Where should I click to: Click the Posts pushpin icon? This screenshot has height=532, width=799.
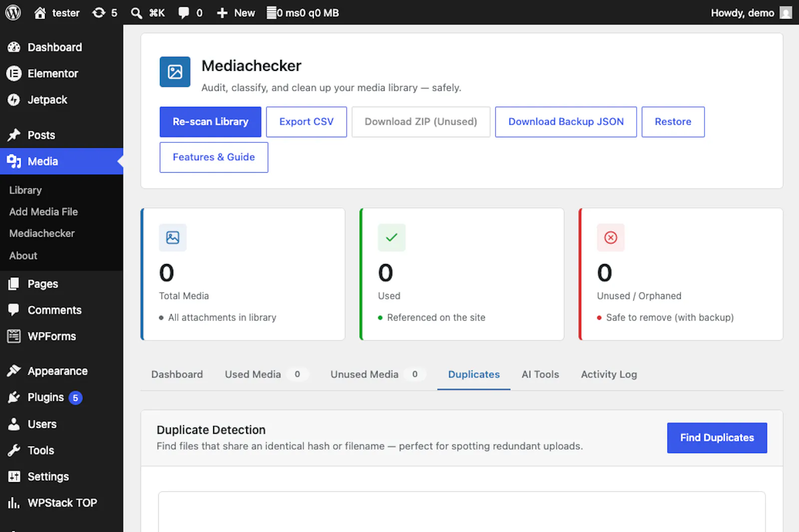14,135
